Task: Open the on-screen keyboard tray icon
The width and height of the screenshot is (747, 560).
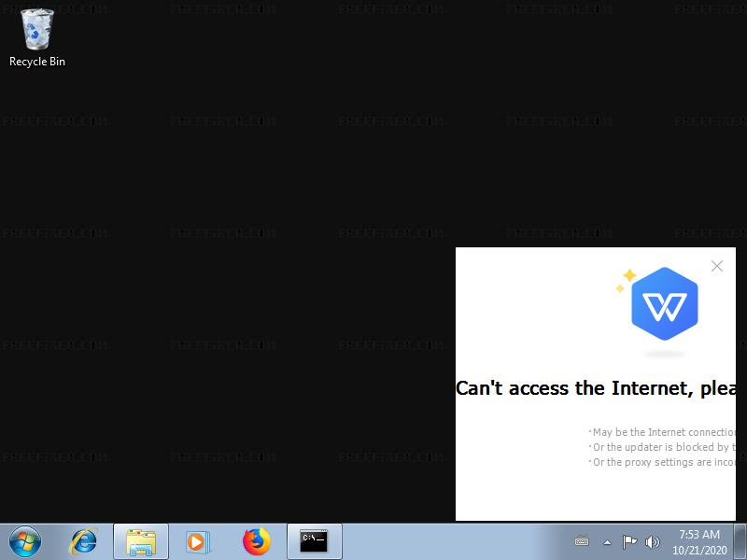Action: coord(582,541)
